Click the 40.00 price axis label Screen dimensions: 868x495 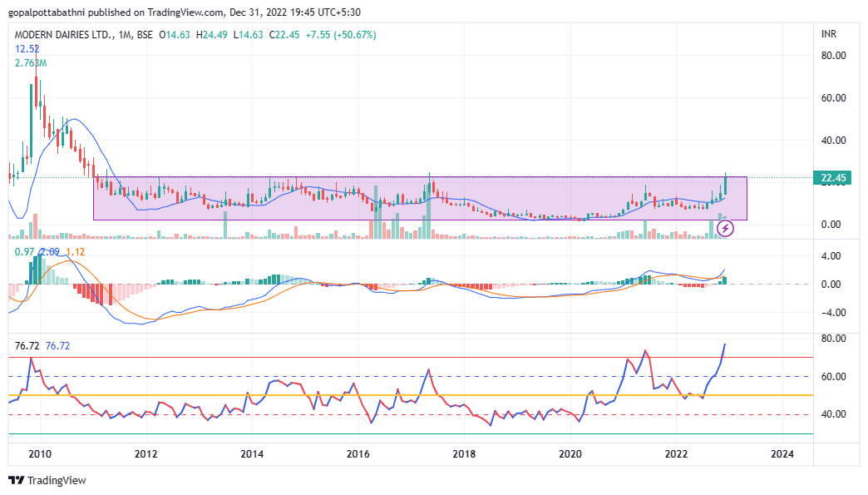click(833, 141)
